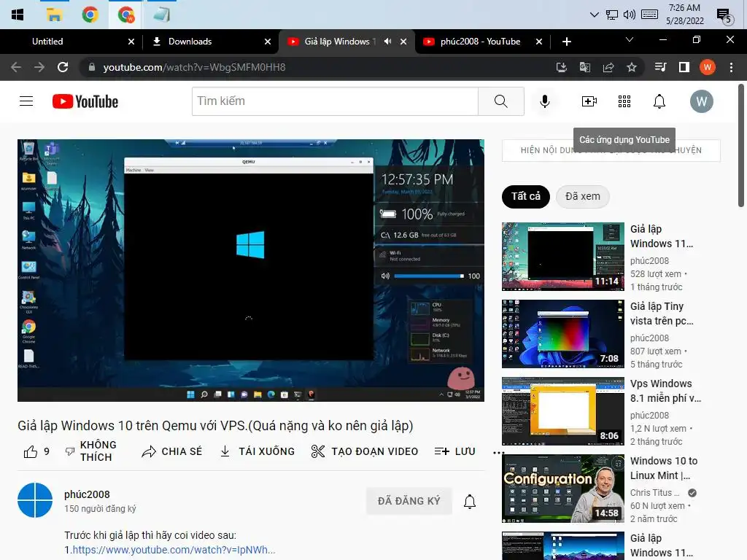The image size is (747, 560).
Task: Toggle Chrome side panel icon
Action: [x=684, y=67]
